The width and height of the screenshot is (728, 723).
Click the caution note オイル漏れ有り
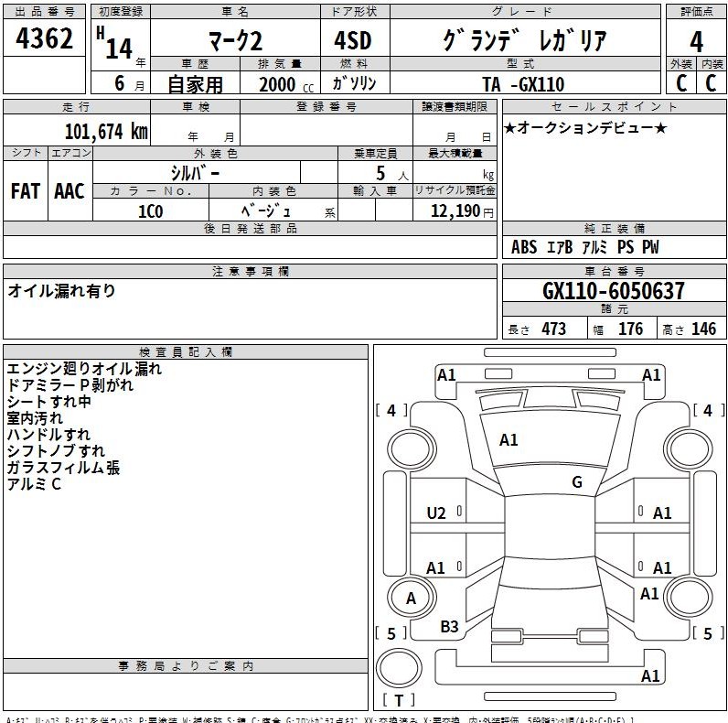pos(62,290)
